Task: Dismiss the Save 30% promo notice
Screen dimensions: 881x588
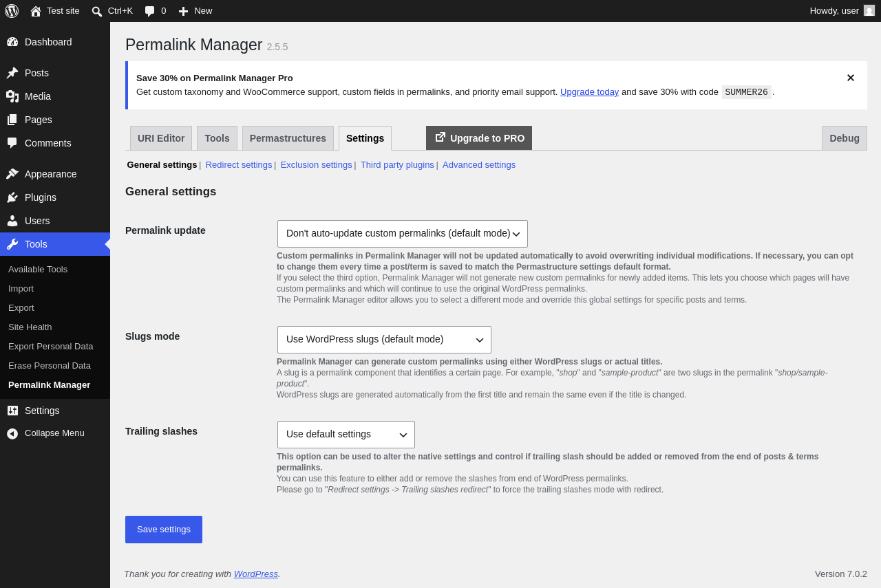Action: 851,78
